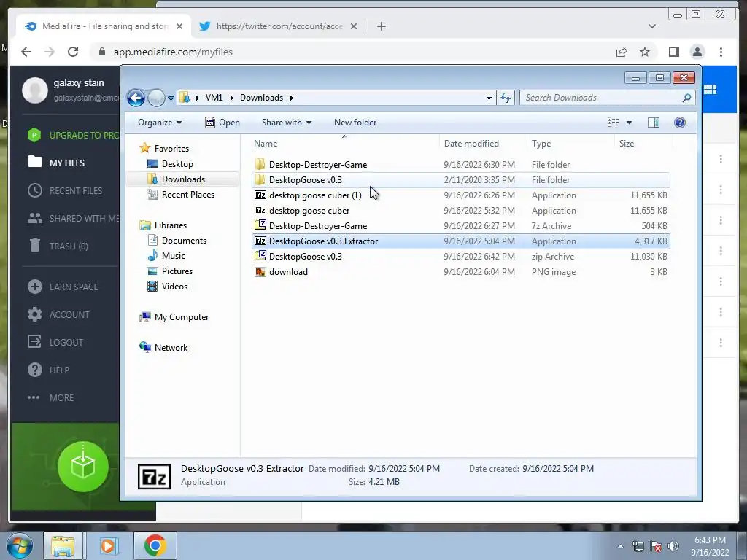The width and height of the screenshot is (747, 560).
Task: Click LOGOUT in MediaFire sidebar
Action: coord(55,342)
